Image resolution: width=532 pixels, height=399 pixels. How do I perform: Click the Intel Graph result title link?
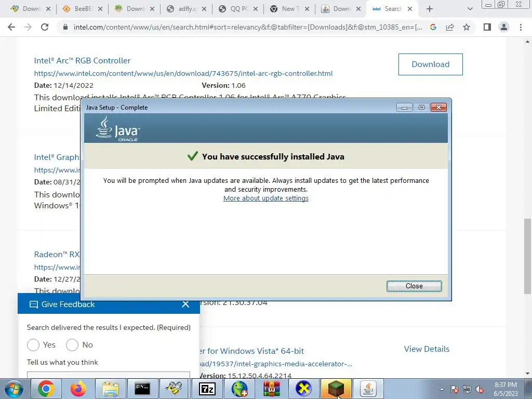pyautogui.click(x=56, y=157)
